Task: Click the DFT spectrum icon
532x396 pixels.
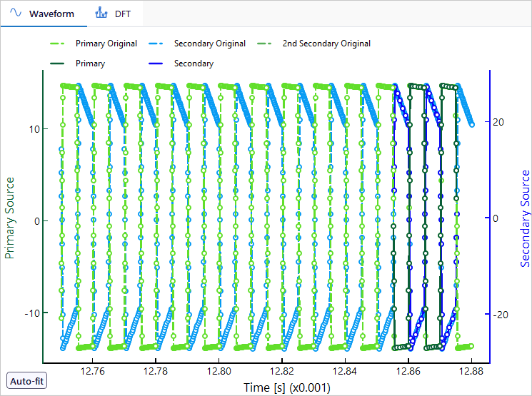Action: [101, 14]
